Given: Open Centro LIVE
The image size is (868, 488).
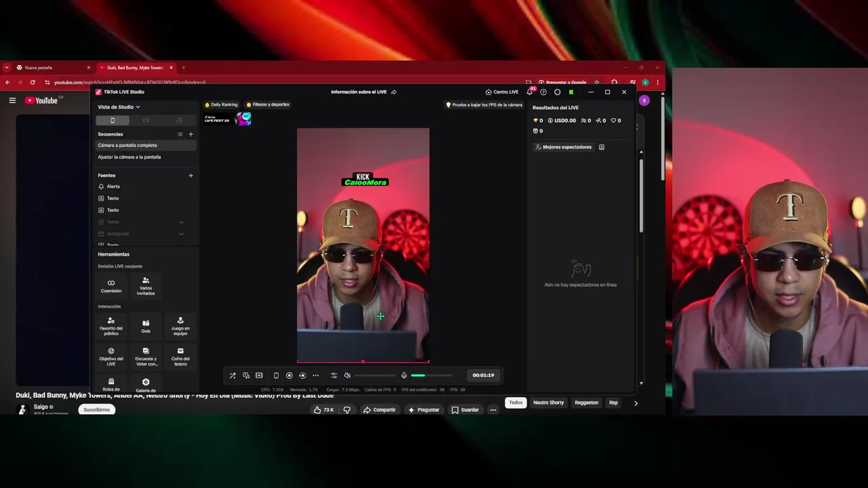Looking at the screenshot, I should pyautogui.click(x=502, y=92).
